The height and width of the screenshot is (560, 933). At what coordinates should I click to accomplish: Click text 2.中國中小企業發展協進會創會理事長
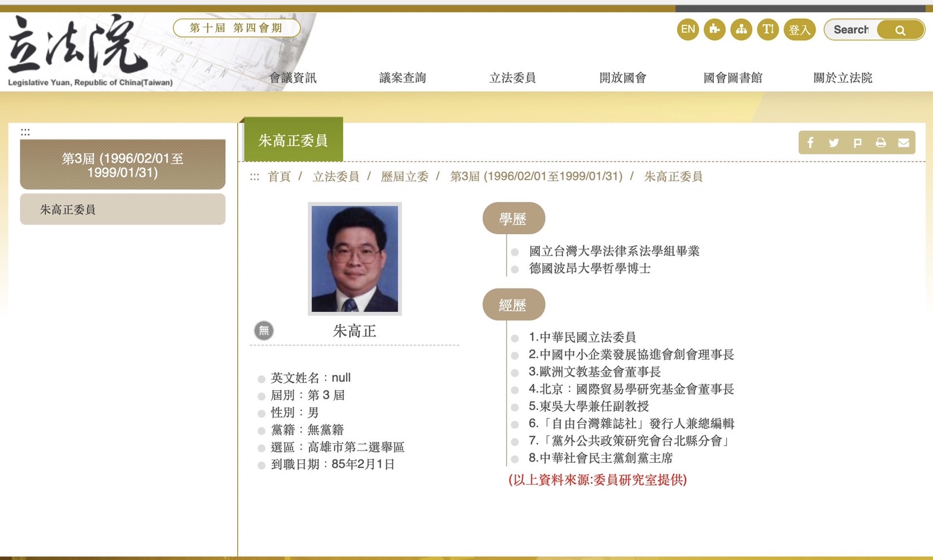pyautogui.click(x=631, y=355)
